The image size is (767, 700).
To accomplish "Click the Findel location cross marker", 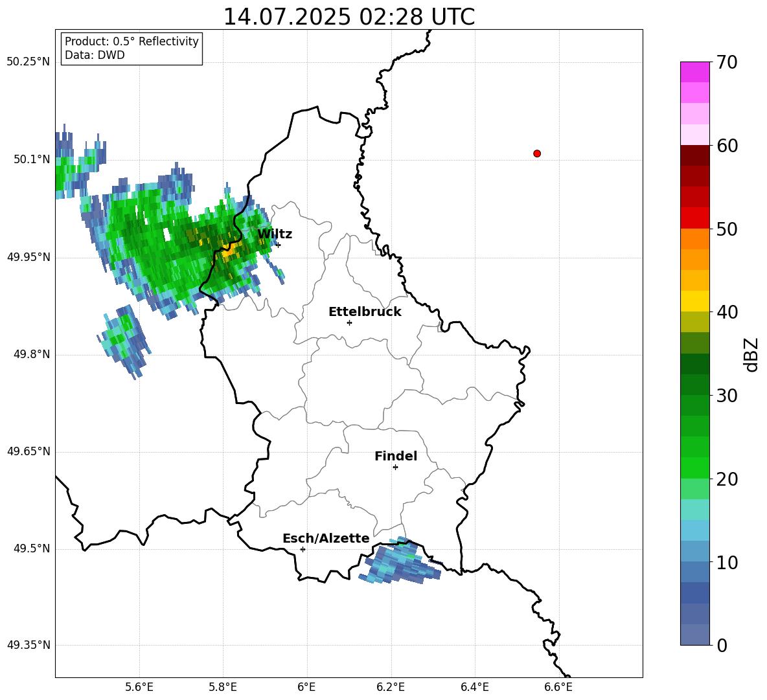I will [395, 468].
